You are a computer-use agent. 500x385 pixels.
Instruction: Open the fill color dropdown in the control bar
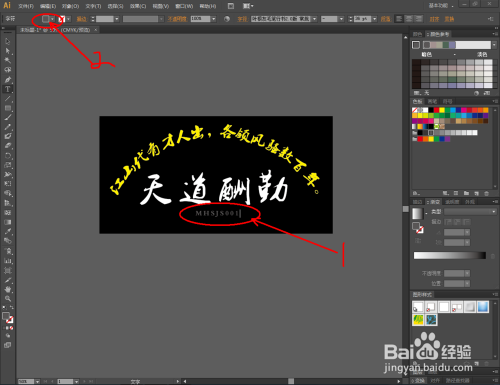click(x=52, y=19)
